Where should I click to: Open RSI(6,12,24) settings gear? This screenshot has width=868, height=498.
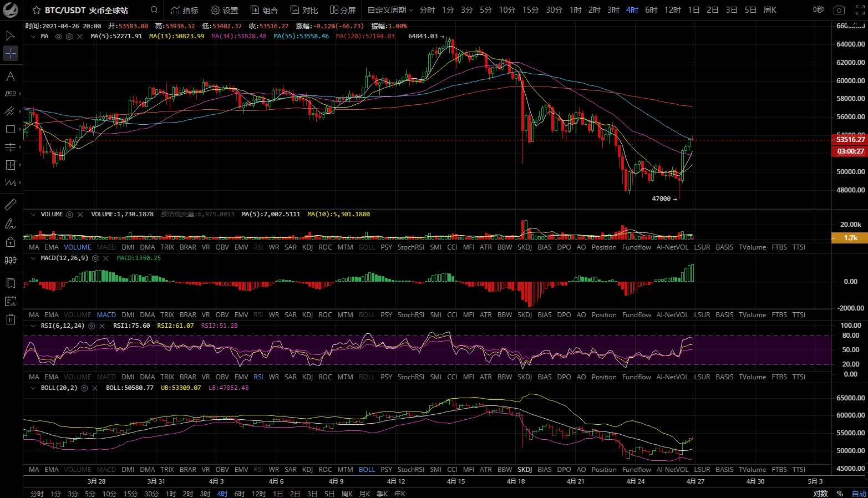tap(92, 326)
